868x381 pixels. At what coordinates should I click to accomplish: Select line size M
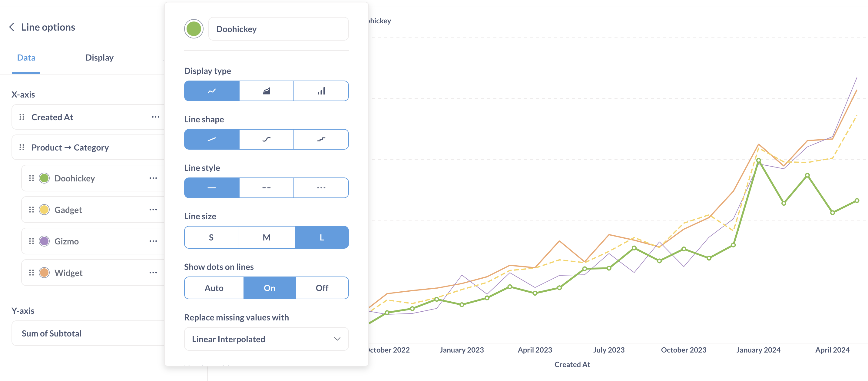click(266, 237)
